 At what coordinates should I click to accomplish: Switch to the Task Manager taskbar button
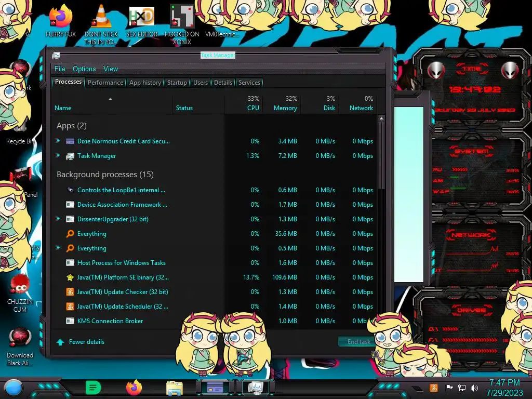(x=255, y=388)
